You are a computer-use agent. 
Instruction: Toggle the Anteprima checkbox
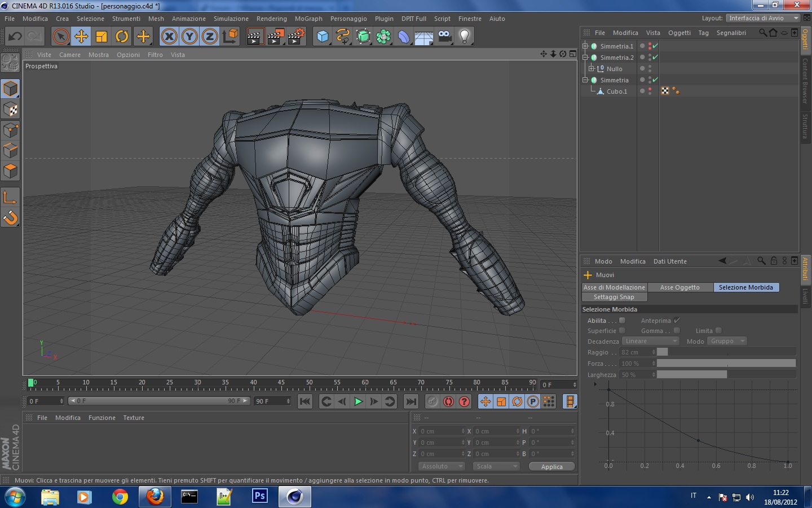[x=677, y=321]
